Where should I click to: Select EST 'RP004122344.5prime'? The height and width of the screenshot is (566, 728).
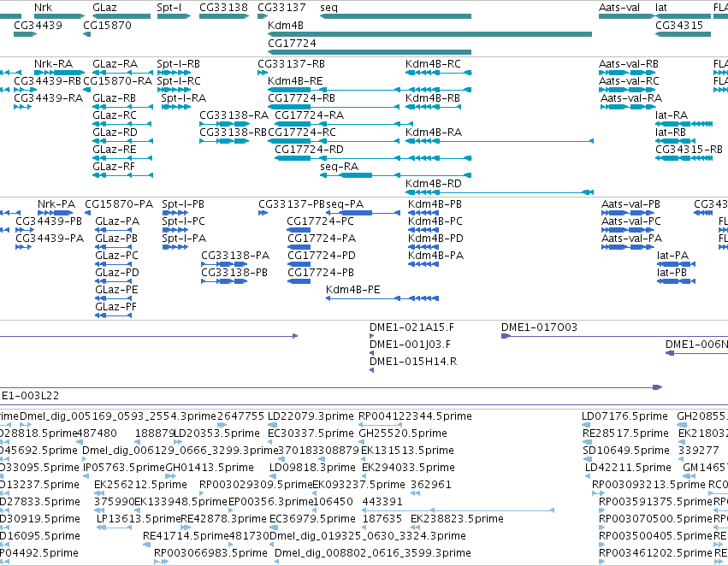click(x=415, y=416)
